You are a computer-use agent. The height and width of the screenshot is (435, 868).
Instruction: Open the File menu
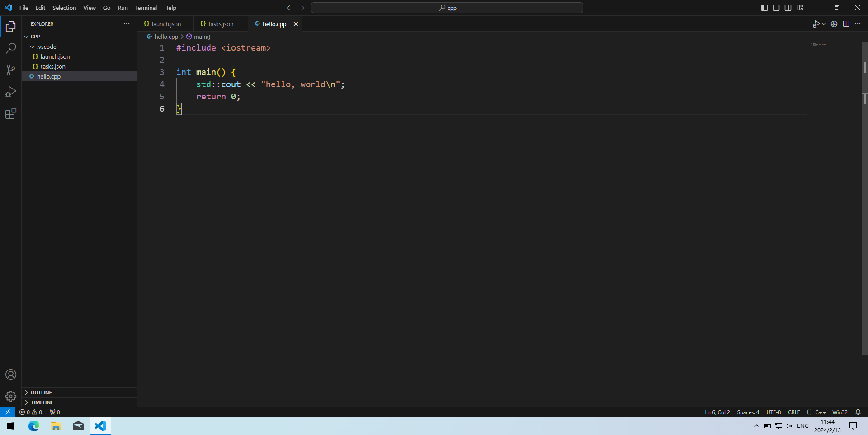24,8
